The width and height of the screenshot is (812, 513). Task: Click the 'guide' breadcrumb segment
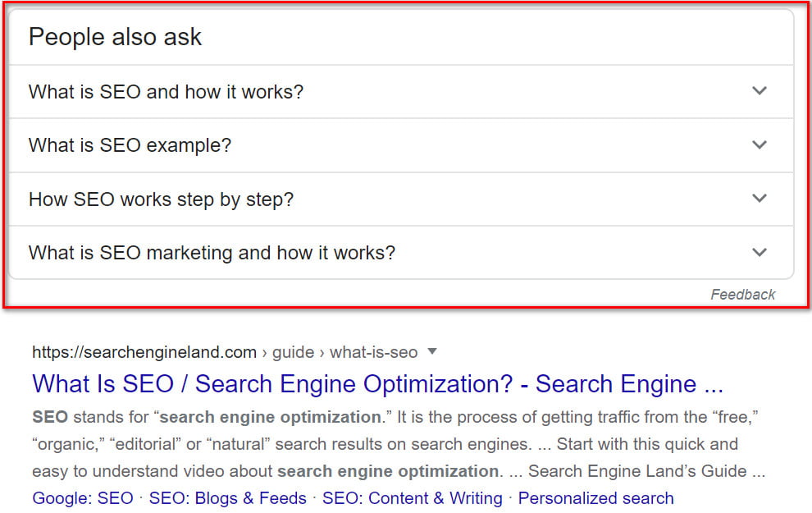tap(293, 352)
